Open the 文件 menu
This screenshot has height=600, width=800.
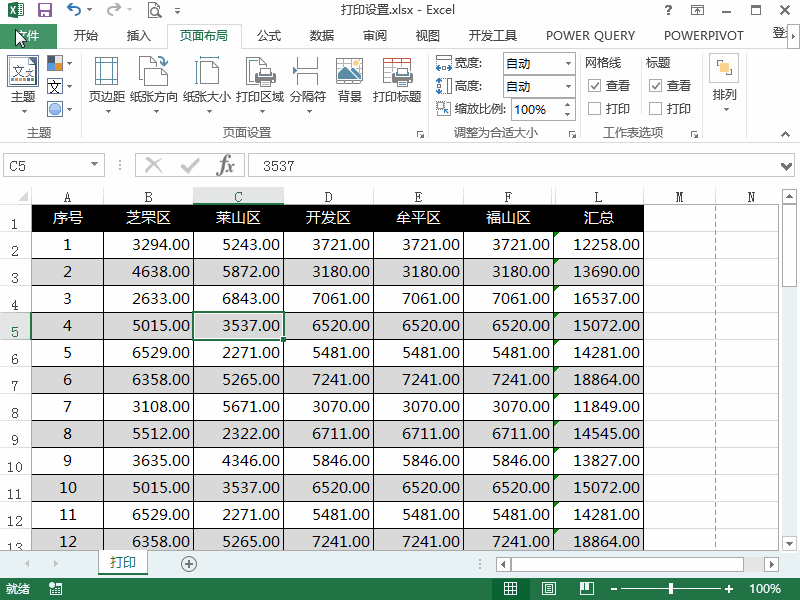pos(29,35)
